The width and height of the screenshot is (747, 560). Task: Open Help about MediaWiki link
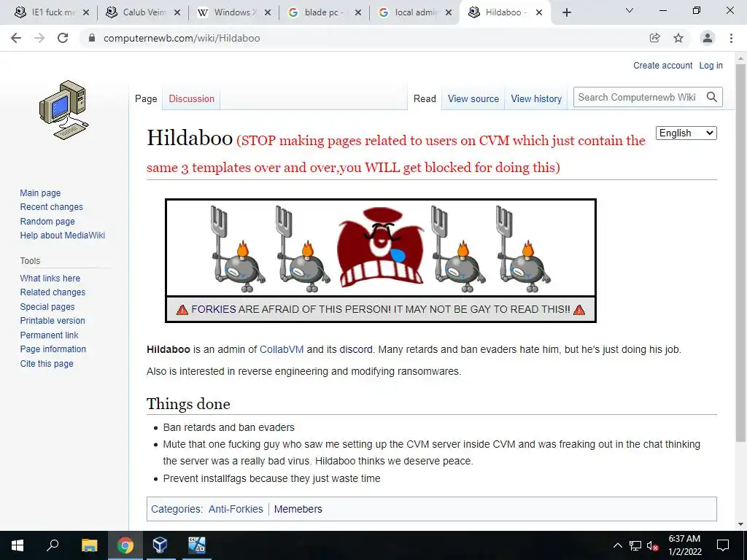coord(63,236)
